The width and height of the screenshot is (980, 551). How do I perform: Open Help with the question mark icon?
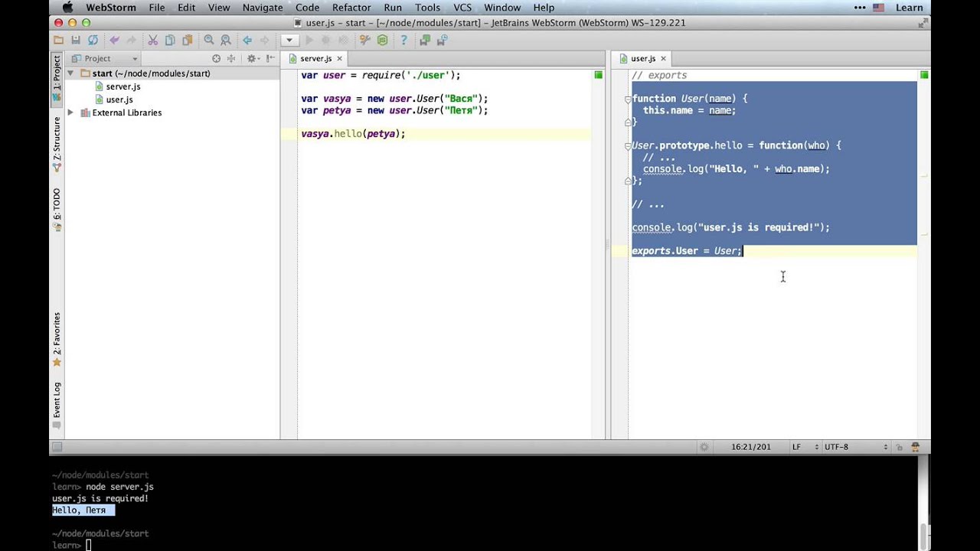(x=403, y=40)
